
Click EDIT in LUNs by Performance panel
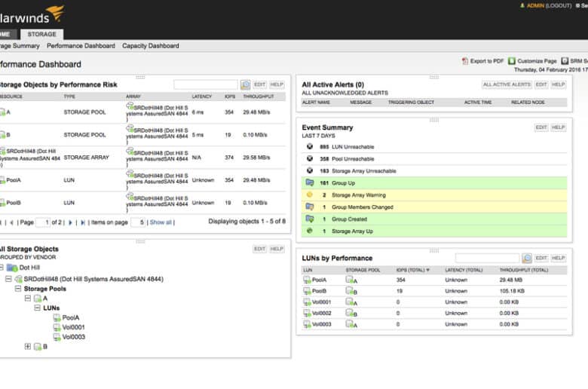(x=541, y=258)
